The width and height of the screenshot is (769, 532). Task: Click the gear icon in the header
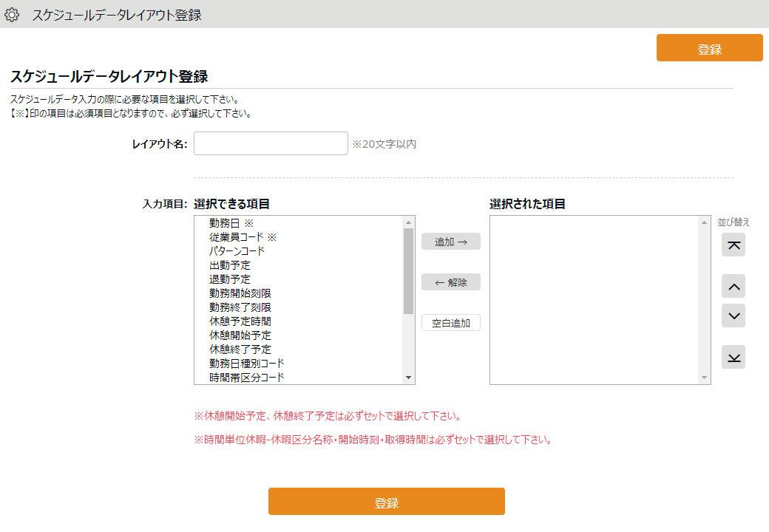pyautogui.click(x=12, y=15)
